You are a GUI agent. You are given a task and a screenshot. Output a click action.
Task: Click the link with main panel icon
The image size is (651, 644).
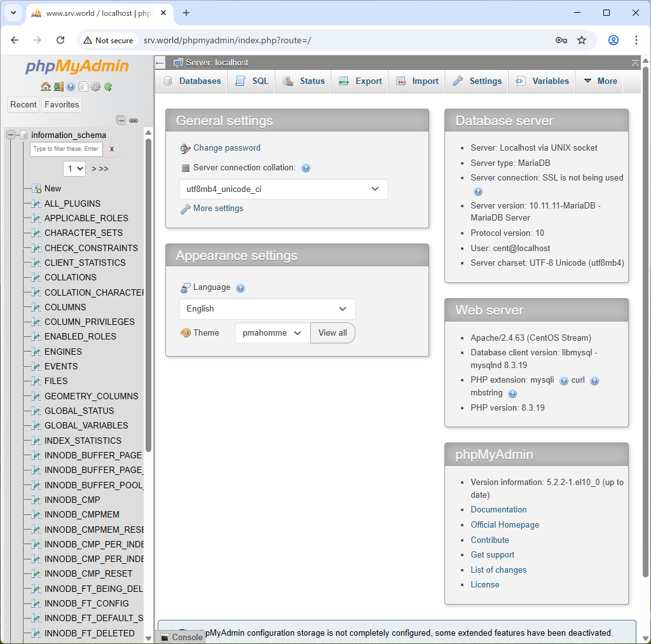[x=134, y=120]
